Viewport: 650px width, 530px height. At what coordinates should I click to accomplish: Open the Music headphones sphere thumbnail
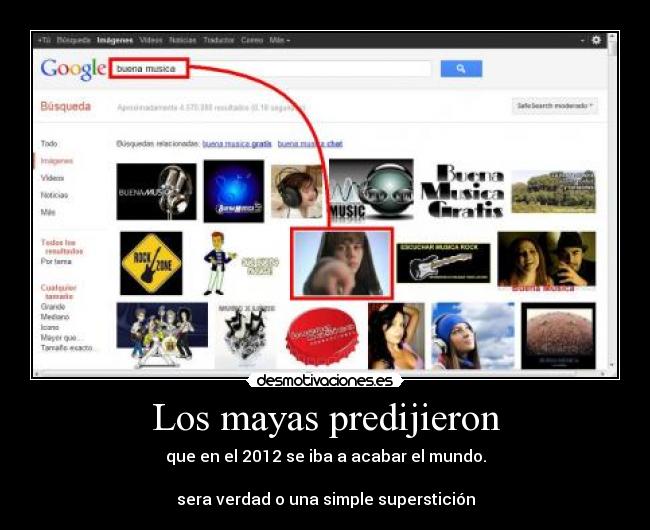click(371, 189)
